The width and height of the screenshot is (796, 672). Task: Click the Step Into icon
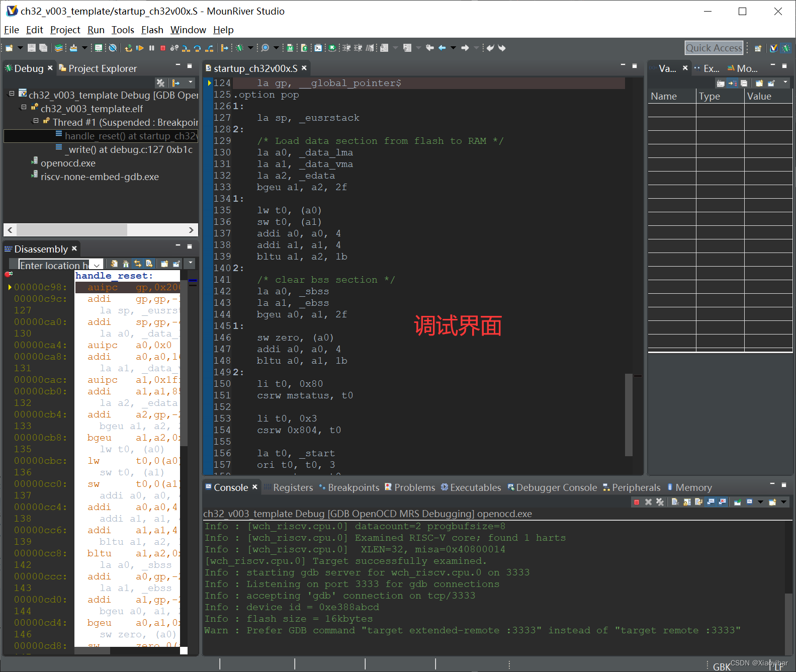pyautogui.click(x=186, y=48)
